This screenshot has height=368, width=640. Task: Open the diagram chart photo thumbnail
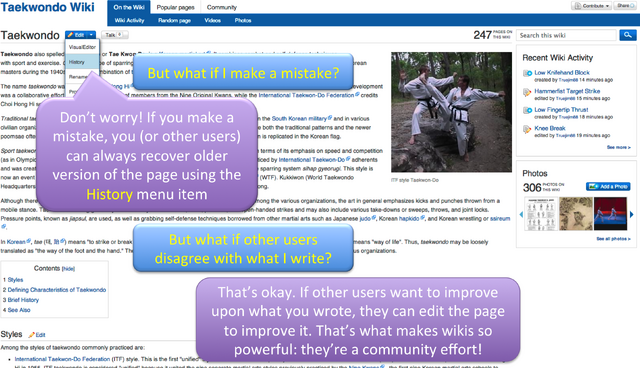pyautogui.click(x=540, y=214)
